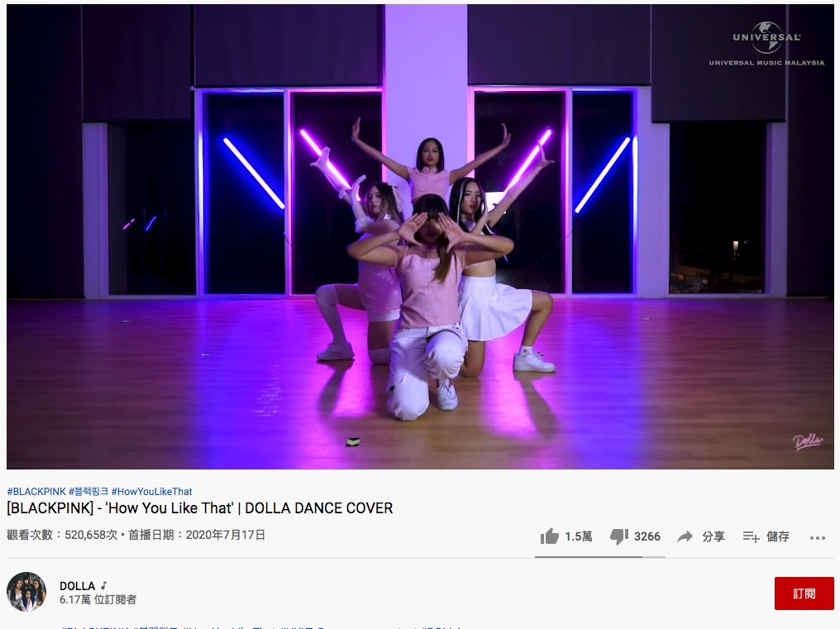The image size is (840, 629).
Task: Go to the DOLLA channel name
Action: point(77,585)
